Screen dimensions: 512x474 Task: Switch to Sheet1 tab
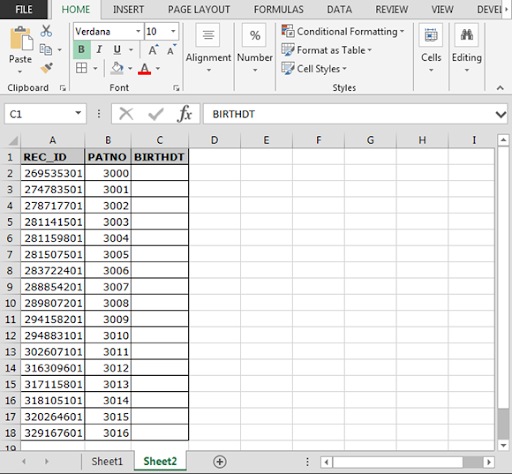[107, 461]
